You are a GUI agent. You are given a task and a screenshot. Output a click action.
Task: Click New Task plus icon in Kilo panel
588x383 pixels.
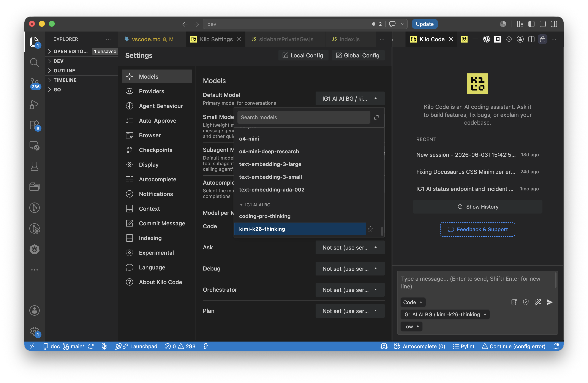click(475, 39)
